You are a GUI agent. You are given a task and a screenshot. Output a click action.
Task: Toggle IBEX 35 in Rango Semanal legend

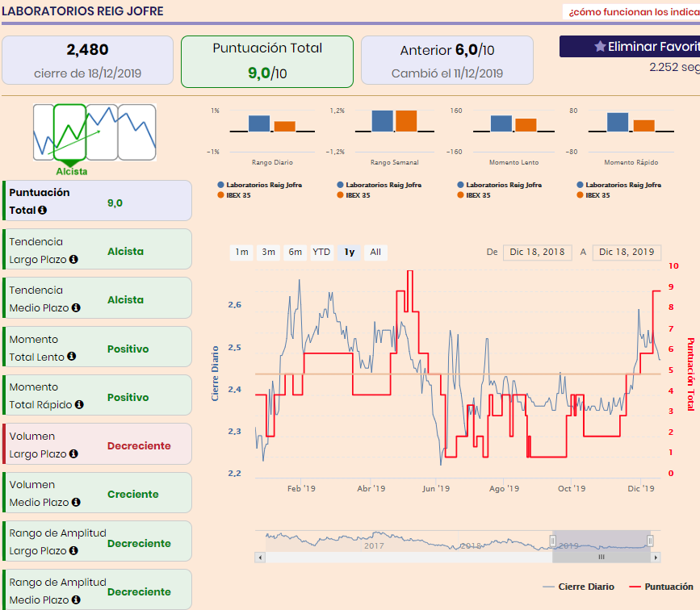pyautogui.click(x=354, y=195)
